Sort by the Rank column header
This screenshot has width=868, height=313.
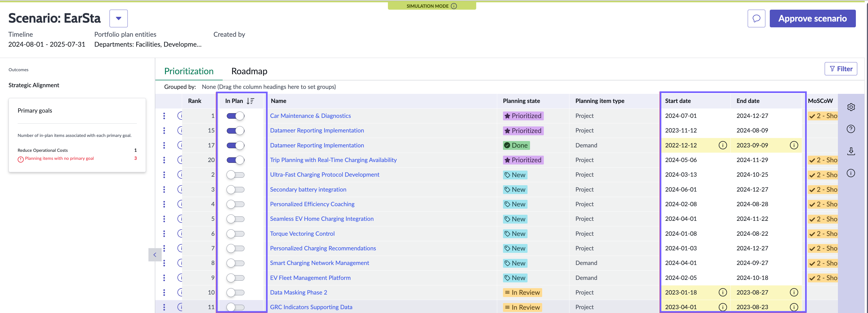[195, 101]
